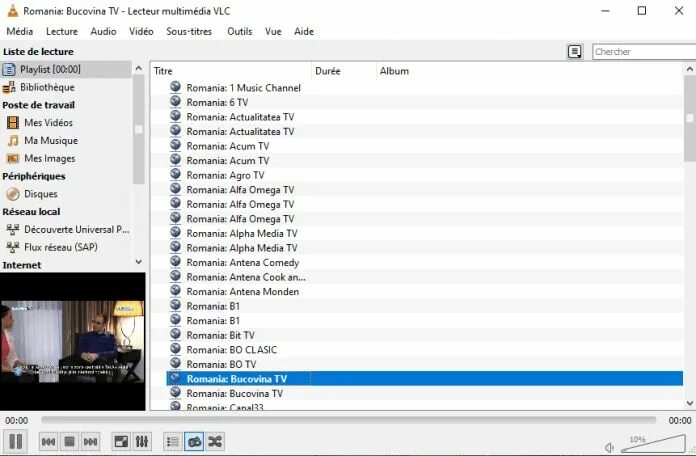Screen dimensions: 696x456
Task: Sort playlist by Album column
Action: pyautogui.click(x=530, y=71)
